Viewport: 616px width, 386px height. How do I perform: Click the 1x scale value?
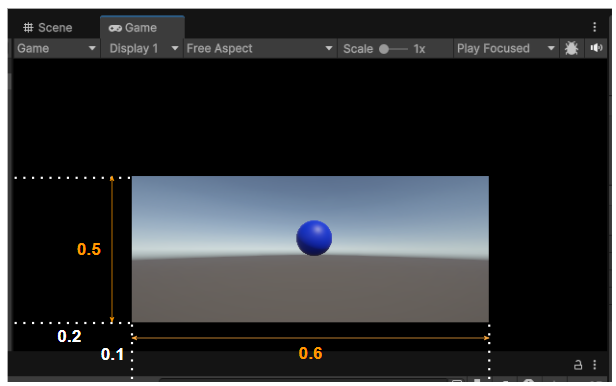(x=419, y=49)
